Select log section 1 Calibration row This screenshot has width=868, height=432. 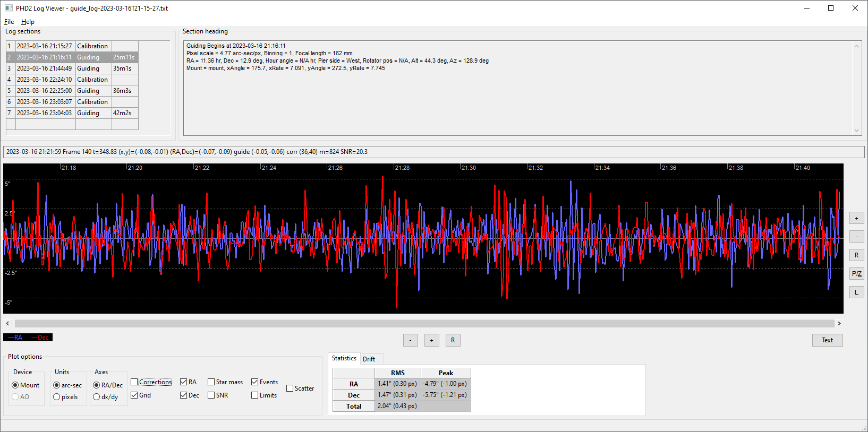72,46
